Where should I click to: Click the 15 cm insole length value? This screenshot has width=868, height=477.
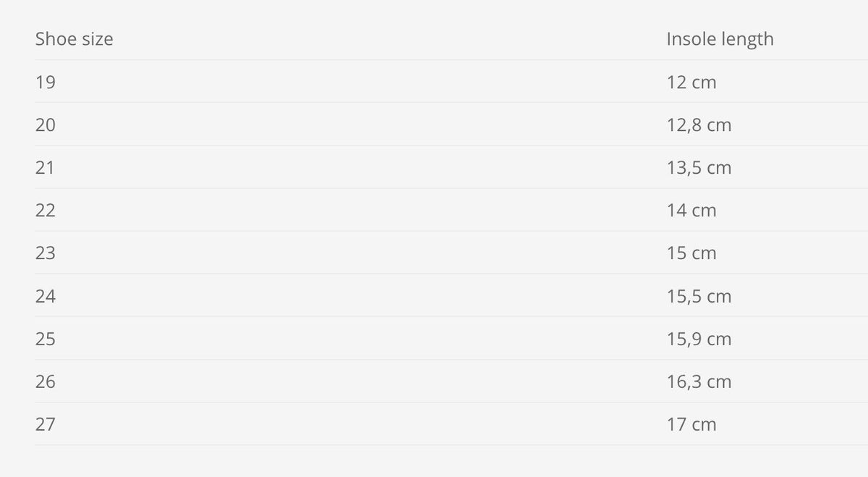tap(692, 253)
